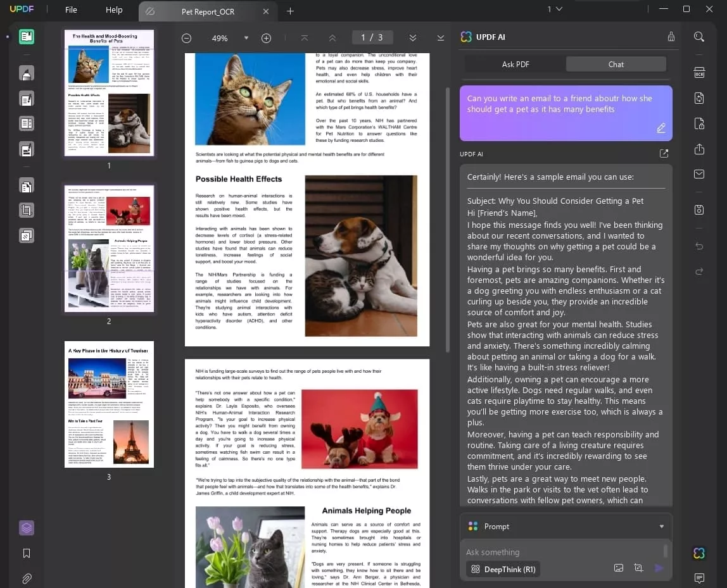Click the edit pencil icon in chat prompt
727x588 pixels.
(x=661, y=128)
